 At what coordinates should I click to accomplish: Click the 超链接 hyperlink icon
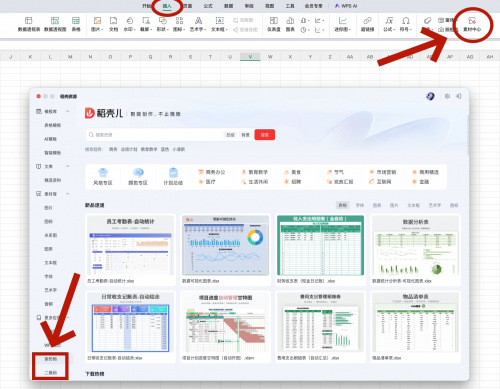pyautogui.click(x=367, y=24)
